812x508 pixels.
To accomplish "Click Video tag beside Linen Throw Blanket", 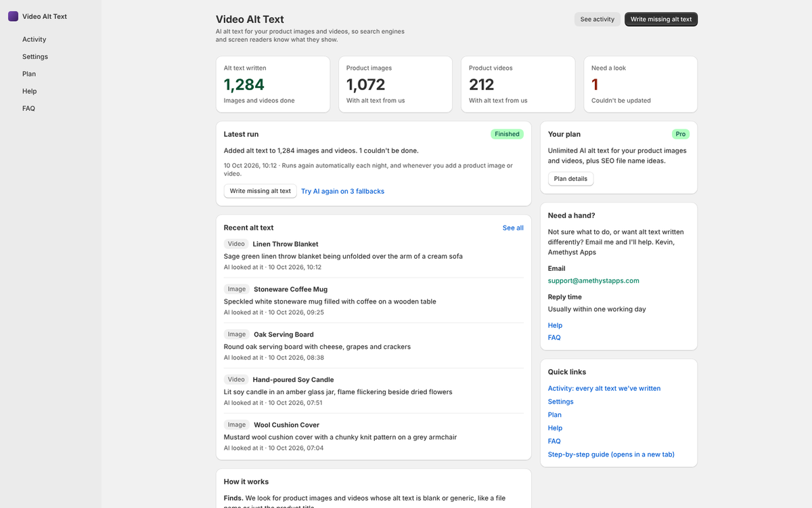I will [x=236, y=244].
